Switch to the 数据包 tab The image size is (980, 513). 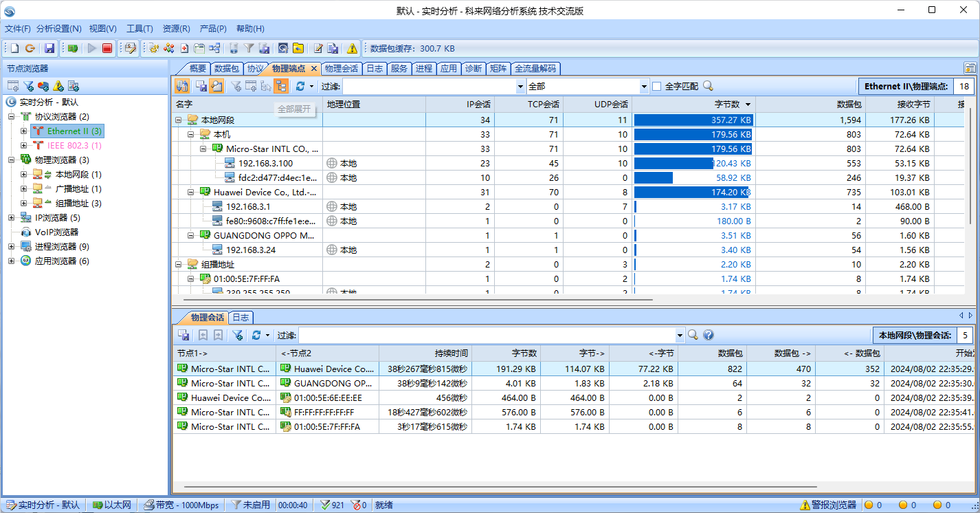pos(226,68)
